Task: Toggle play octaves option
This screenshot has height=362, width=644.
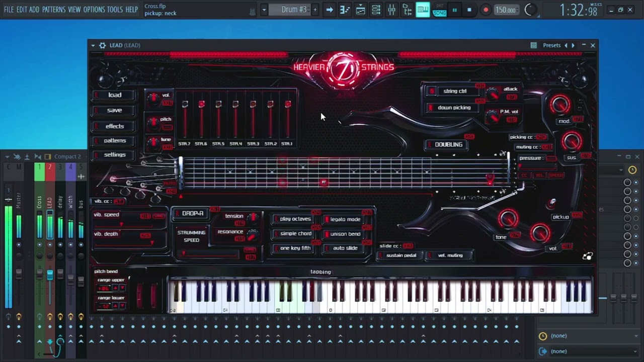Action: [292, 219]
